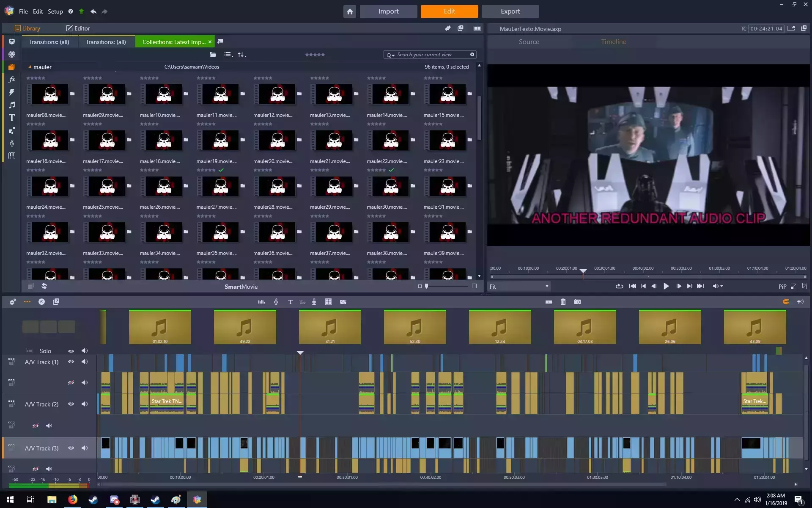Pin the library tab with pin icon
Viewport: 812px width, 508px height.
pyautogui.click(x=220, y=41)
